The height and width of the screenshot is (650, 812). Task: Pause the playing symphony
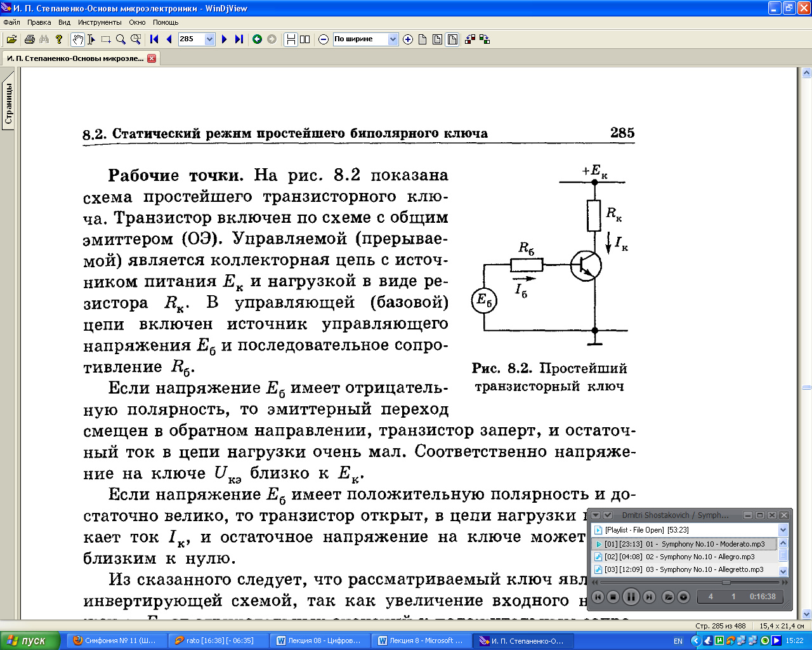(x=631, y=597)
